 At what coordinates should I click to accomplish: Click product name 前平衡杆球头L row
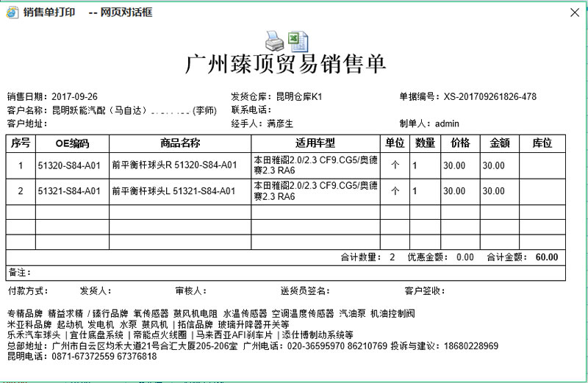[180, 191]
